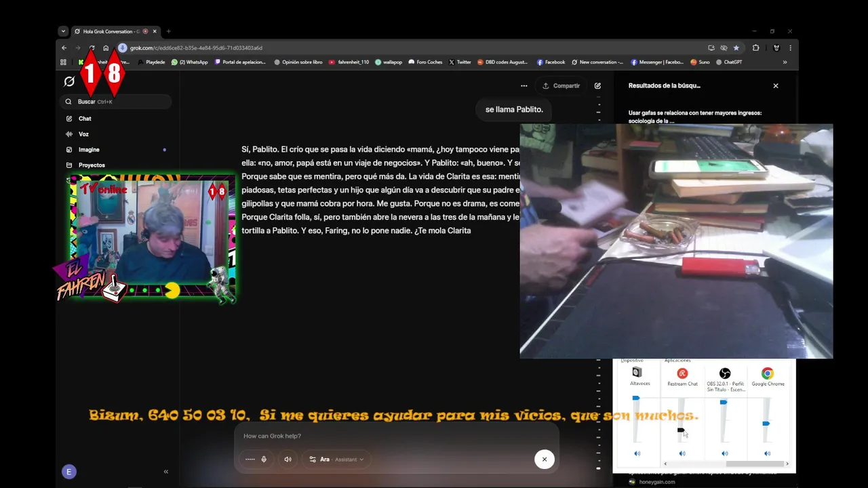
Task: Open the Ara Assistant voice dropdown
Action: point(336,460)
